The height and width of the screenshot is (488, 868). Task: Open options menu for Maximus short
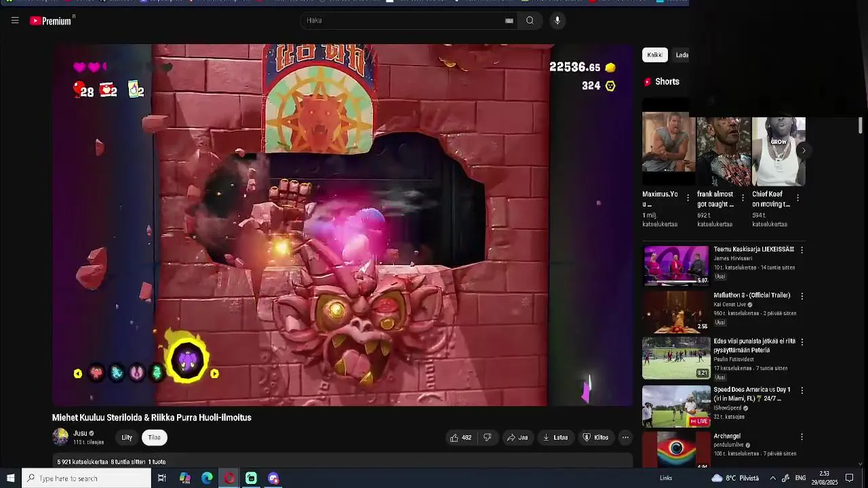(688, 198)
